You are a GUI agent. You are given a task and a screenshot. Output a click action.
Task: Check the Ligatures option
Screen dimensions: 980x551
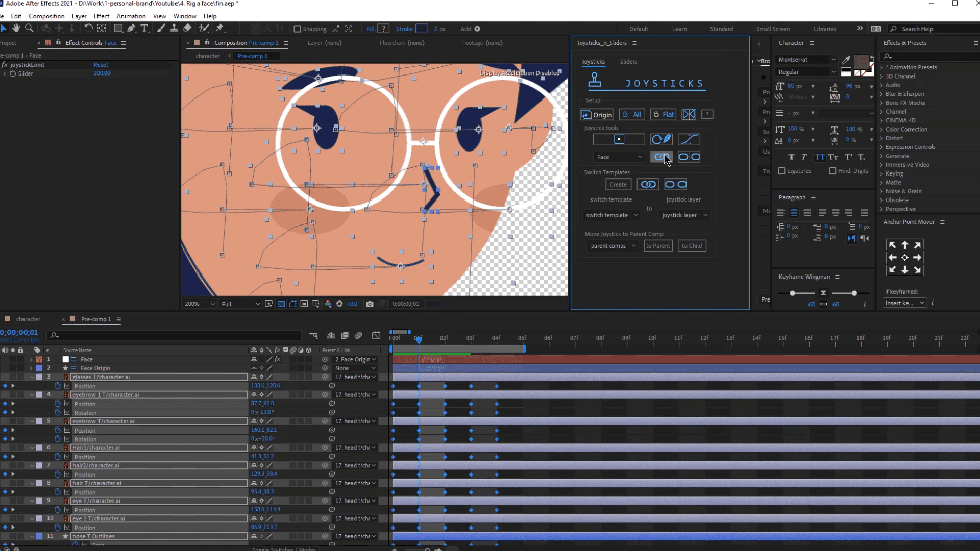[781, 171]
